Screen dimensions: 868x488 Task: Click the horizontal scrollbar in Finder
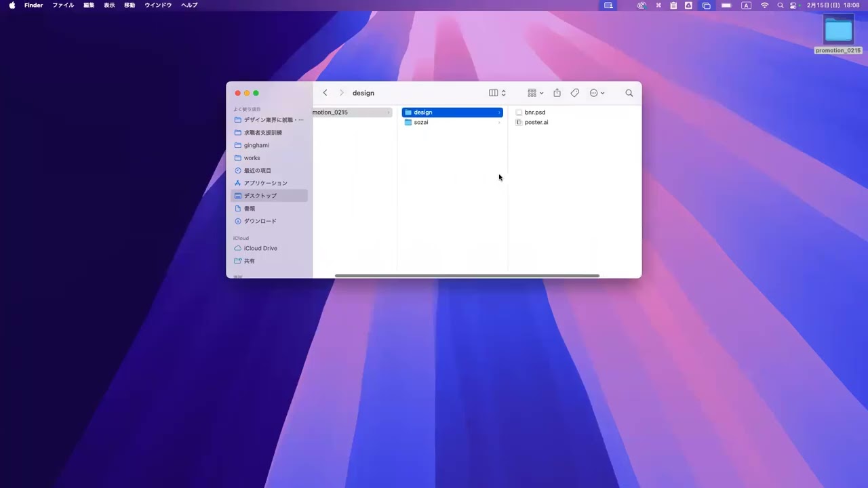tap(467, 276)
